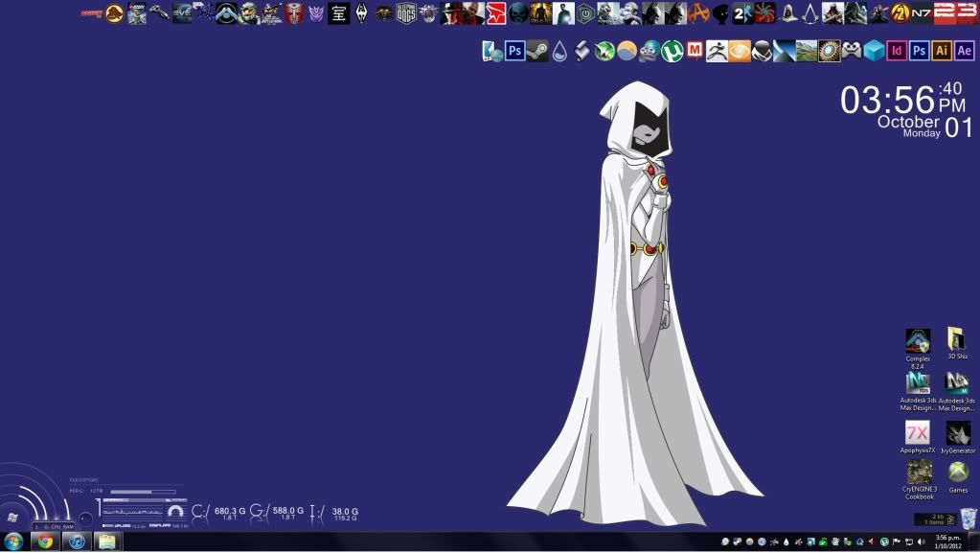Open the Portal 2 game icon
The image size is (980, 553).
(742, 13)
